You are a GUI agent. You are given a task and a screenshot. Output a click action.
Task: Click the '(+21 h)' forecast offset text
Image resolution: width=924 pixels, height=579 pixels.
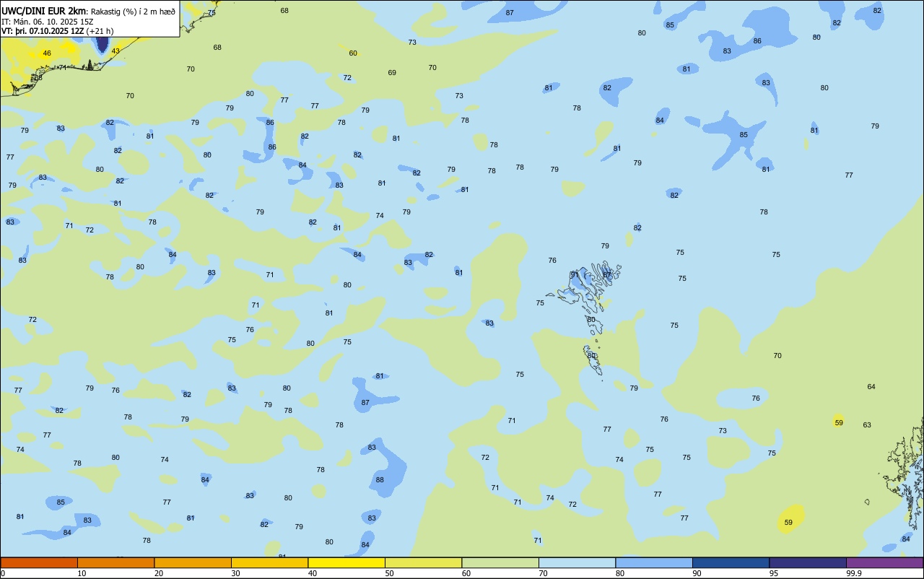[100, 31]
